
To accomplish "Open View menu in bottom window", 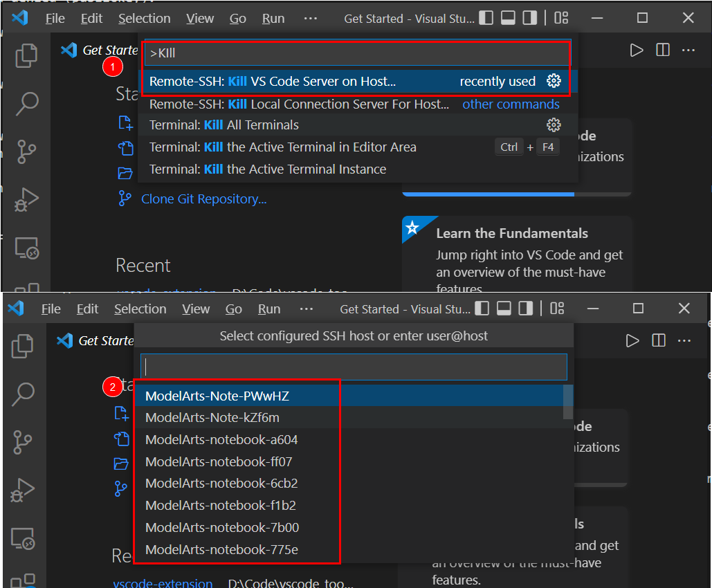I will pos(196,309).
